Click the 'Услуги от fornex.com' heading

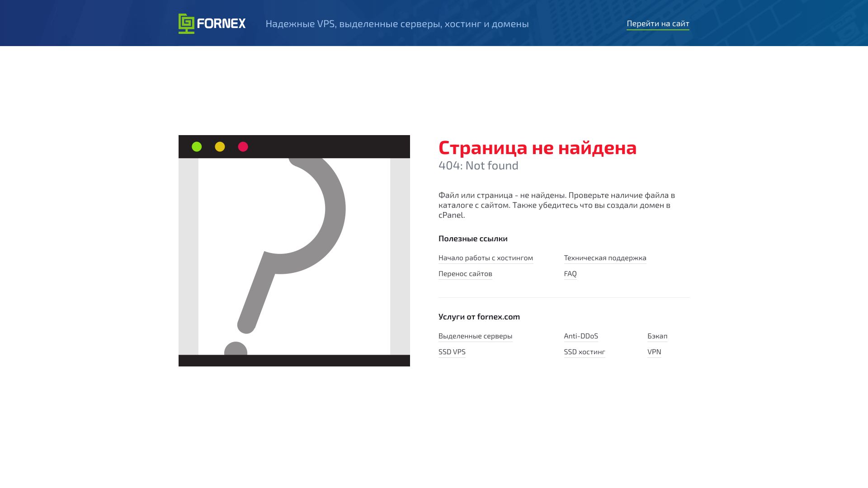(479, 317)
